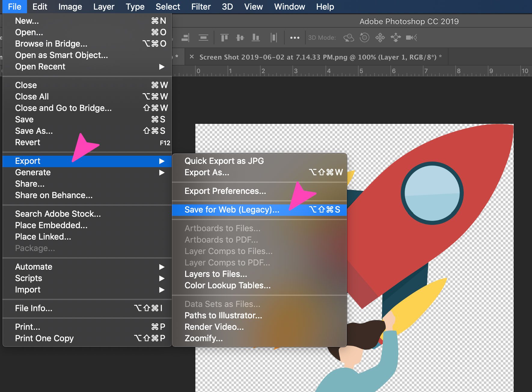
Task: Select the orbit 3D camera icon
Action: [348, 38]
